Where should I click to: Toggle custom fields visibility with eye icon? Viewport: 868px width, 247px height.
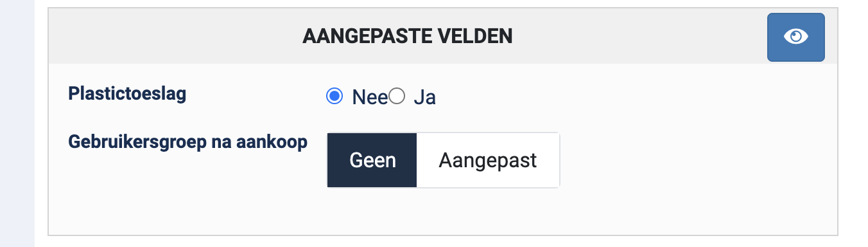pyautogui.click(x=796, y=37)
